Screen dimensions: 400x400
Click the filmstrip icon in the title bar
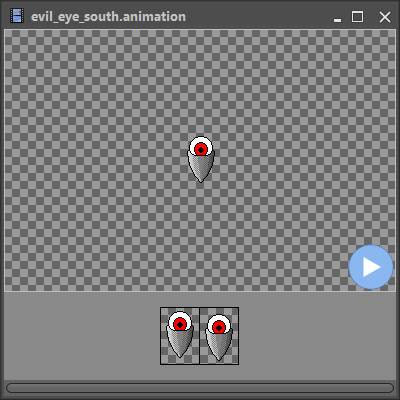point(16,16)
